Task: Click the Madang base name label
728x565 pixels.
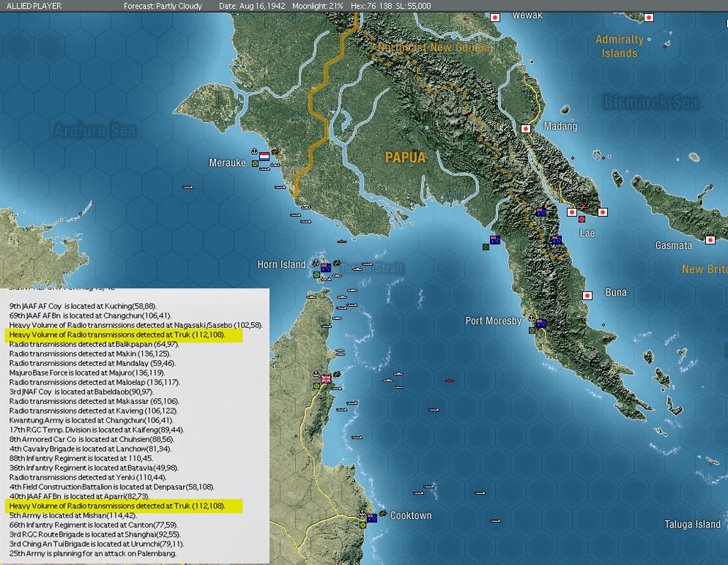Action: 560,126
